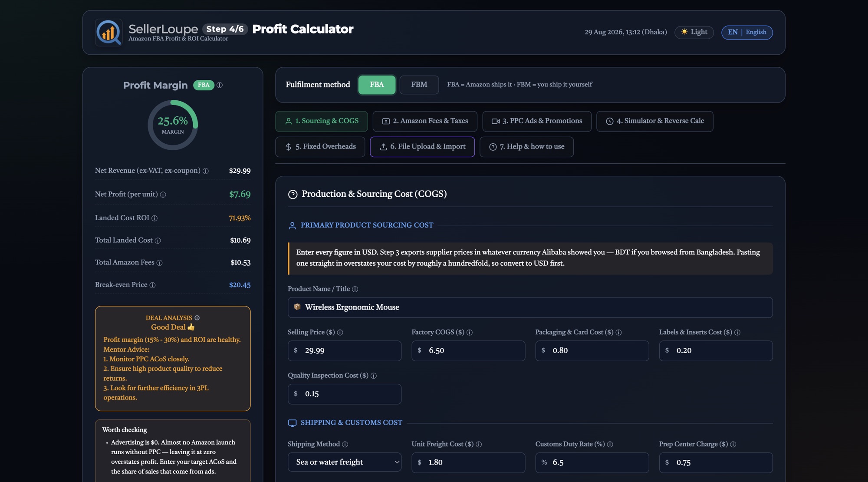Click the $7.69 net profit value
Image resolution: width=868 pixels, height=482 pixels.
coord(240,195)
